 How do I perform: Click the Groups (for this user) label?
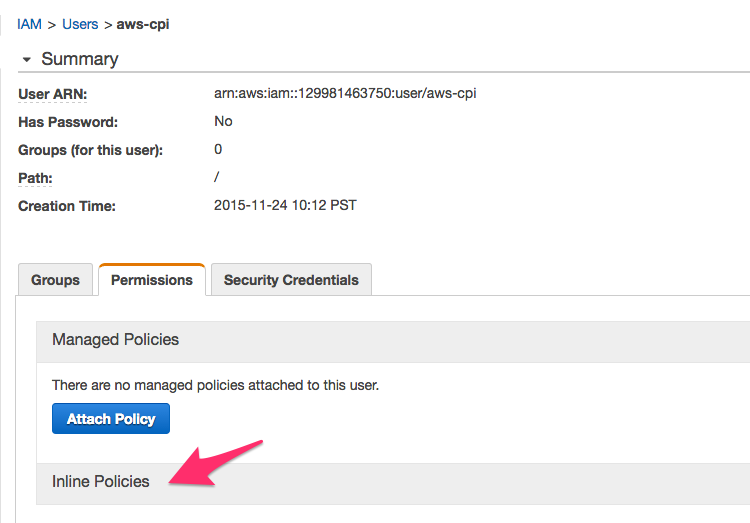click(x=90, y=150)
